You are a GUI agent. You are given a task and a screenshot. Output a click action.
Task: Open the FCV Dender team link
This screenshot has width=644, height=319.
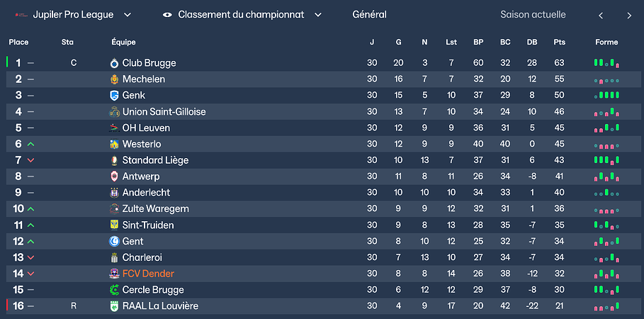point(148,274)
